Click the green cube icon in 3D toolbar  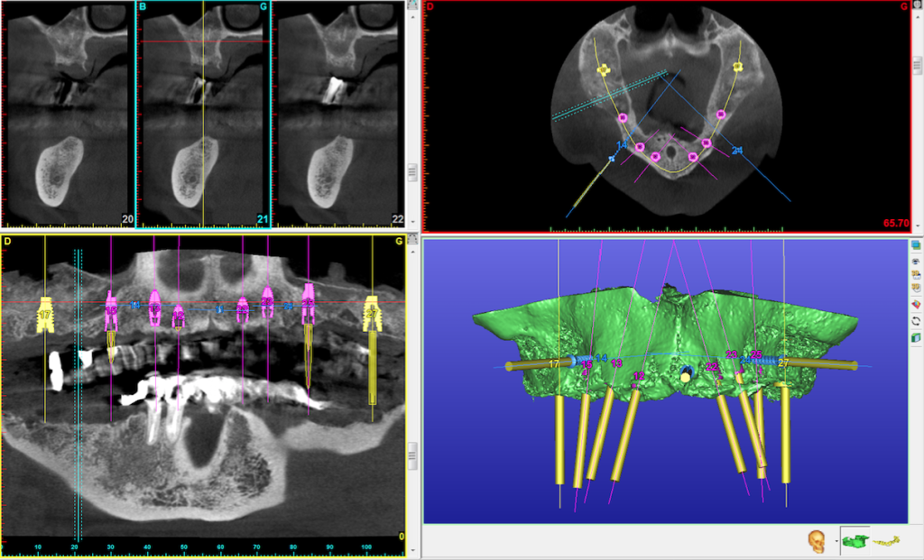pyautogui.click(x=917, y=336)
